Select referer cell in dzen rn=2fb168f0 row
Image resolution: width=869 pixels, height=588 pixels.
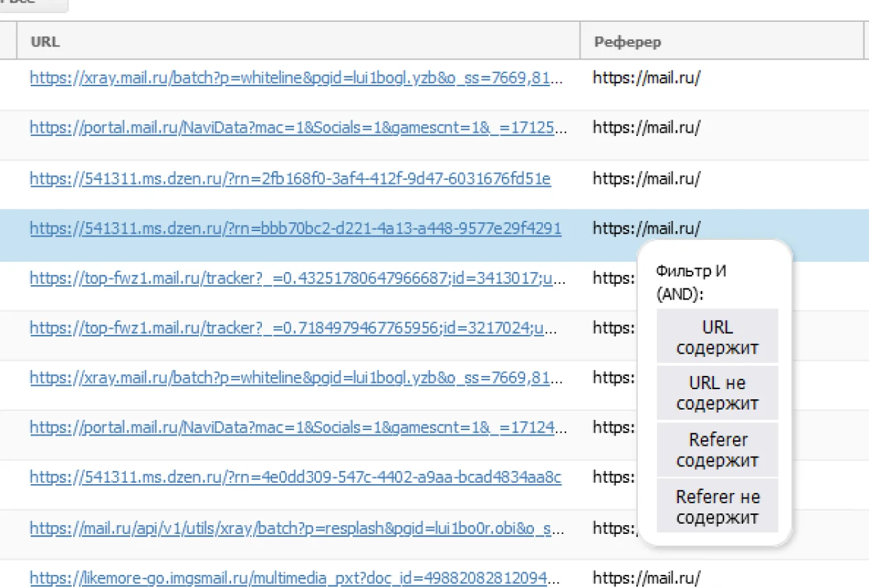647,178
